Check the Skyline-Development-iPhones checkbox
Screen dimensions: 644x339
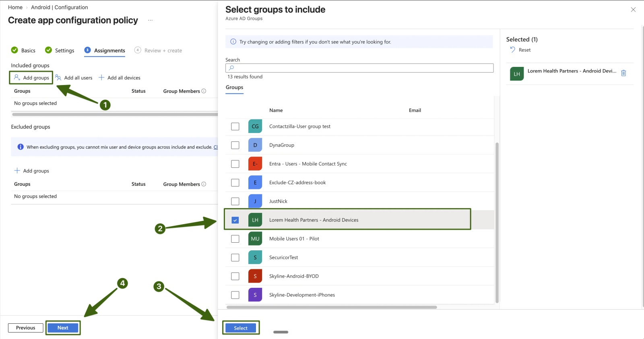coord(235,295)
